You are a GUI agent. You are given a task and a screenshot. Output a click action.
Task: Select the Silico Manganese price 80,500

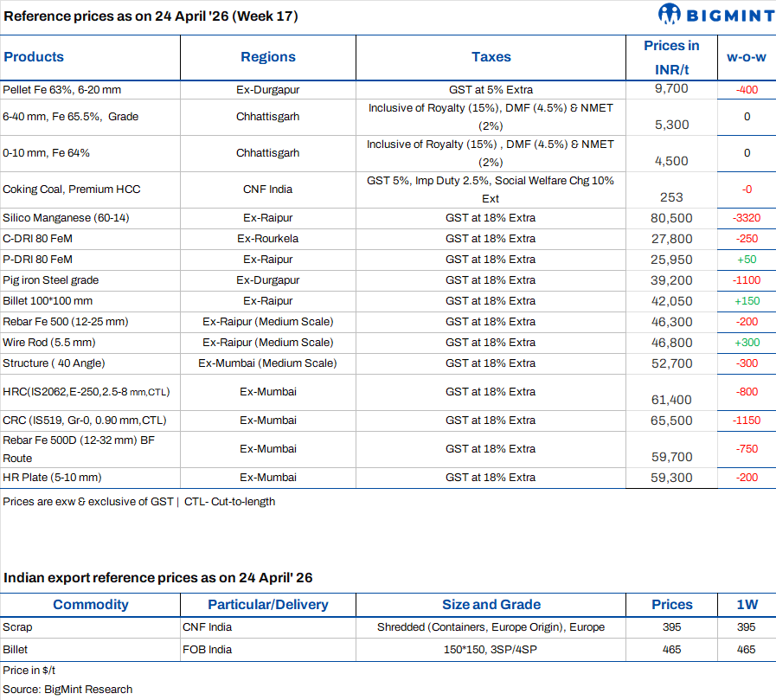tap(671, 218)
